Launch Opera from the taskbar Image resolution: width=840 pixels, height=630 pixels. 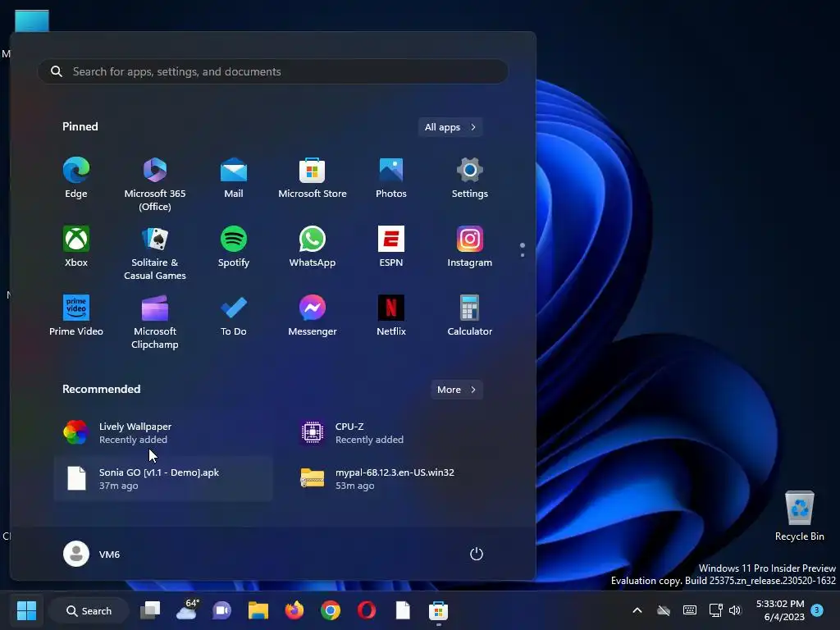click(367, 610)
